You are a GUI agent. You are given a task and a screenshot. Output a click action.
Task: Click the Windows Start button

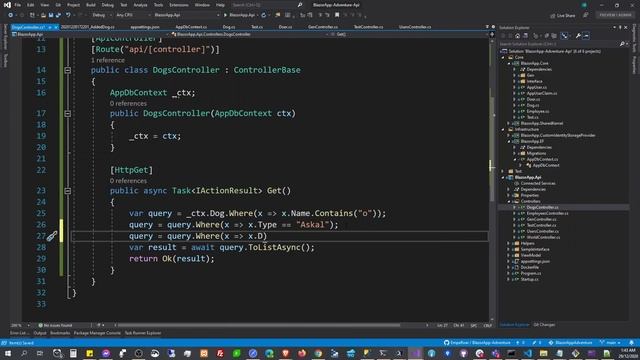tap(8, 353)
